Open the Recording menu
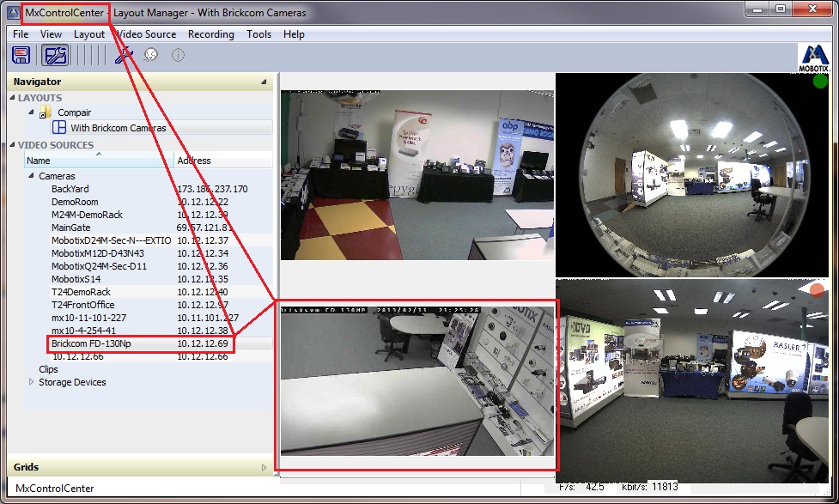This screenshot has height=504, width=839. coord(210,34)
